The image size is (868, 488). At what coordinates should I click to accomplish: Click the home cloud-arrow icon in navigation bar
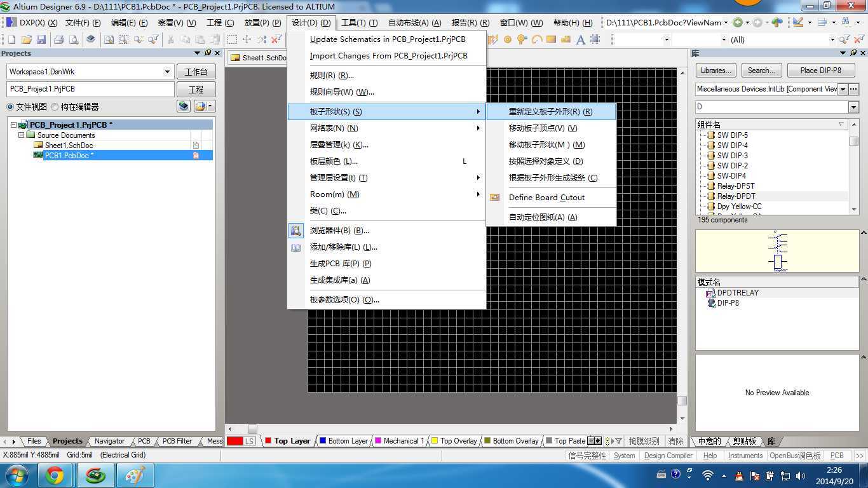point(777,22)
